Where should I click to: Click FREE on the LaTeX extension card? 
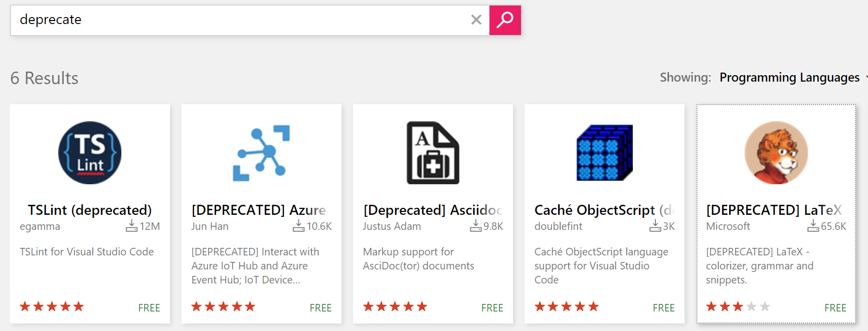(835, 307)
